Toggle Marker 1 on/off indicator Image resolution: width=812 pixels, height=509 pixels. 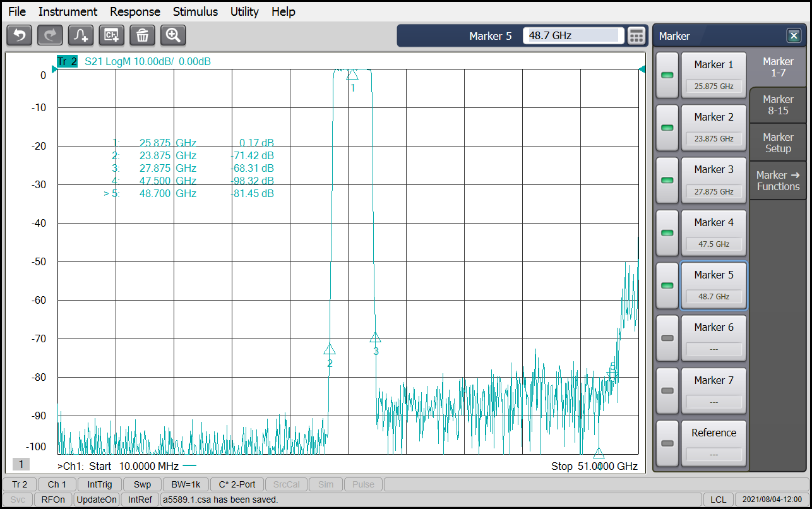667,75
